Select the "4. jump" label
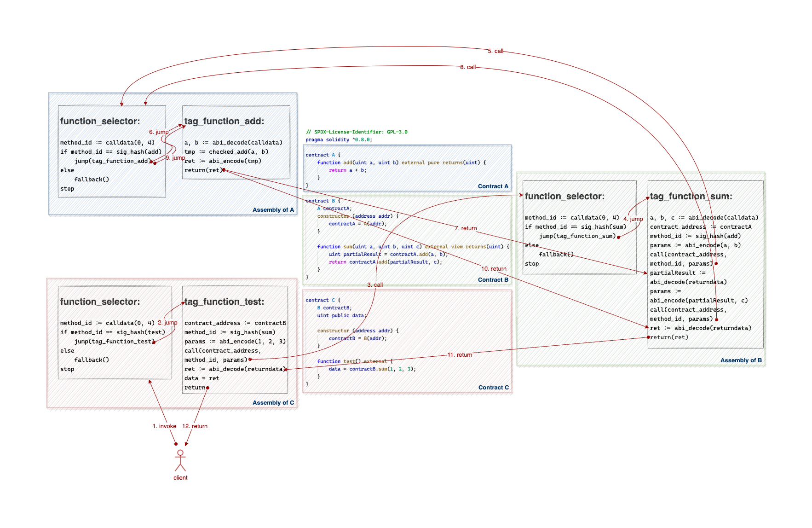The height and width of the screenshot is (528, 812). (633, 219)
